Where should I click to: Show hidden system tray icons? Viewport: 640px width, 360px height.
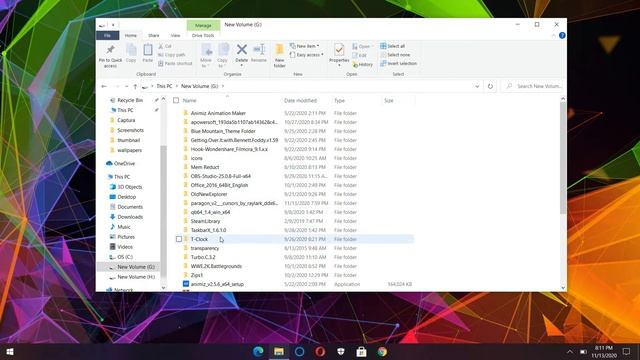(x=570, y=352)
